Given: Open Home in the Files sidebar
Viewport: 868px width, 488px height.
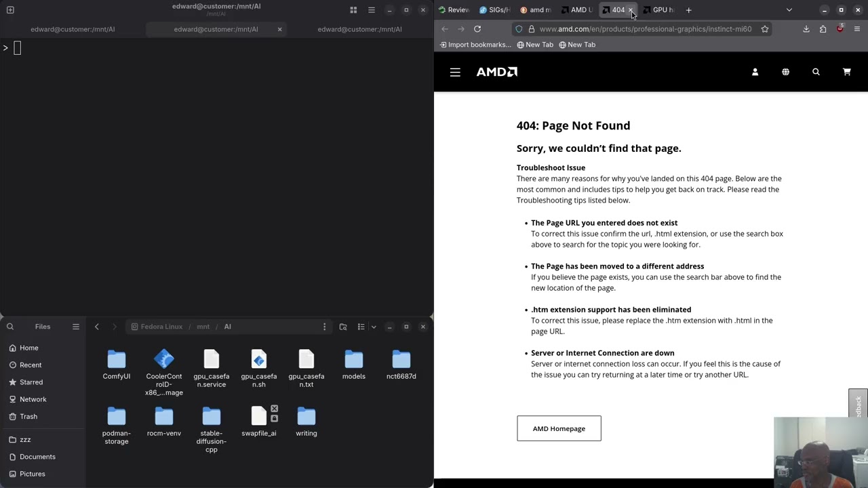Looking at the screenshot, I should coord(43,348).
